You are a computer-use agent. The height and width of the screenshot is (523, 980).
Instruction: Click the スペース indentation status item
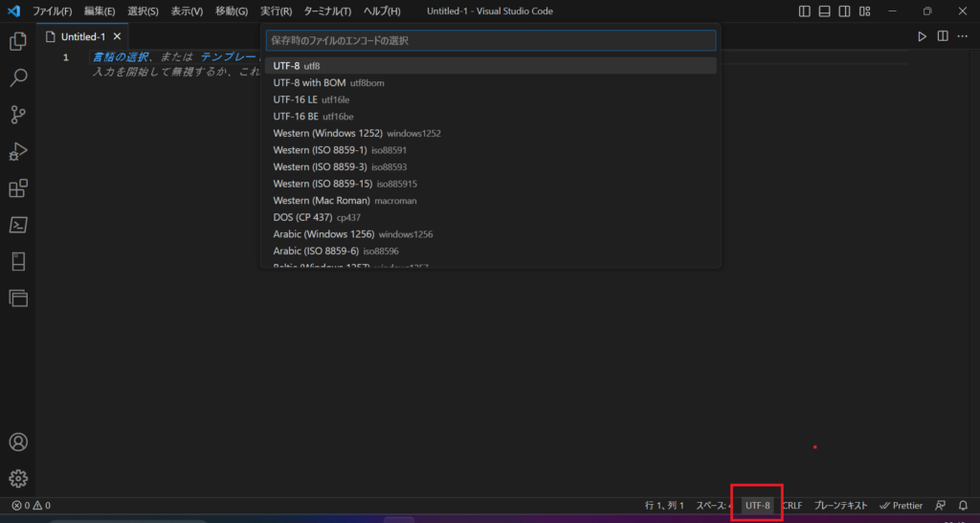[713, 506]
